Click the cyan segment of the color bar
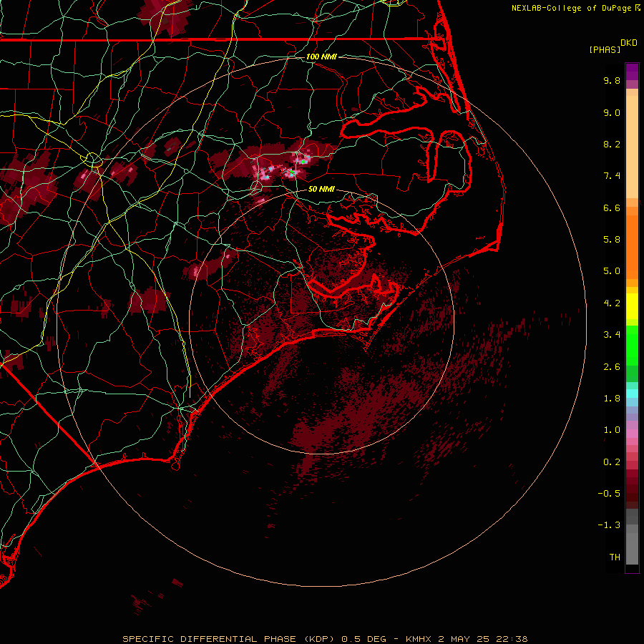This screenshot has height=644, width=644. tap(632, 394)
